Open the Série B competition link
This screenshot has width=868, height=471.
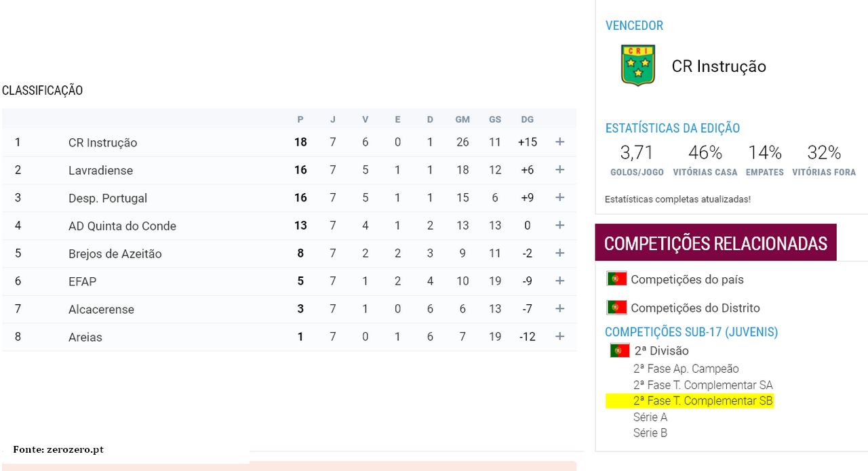pos(650,432)
